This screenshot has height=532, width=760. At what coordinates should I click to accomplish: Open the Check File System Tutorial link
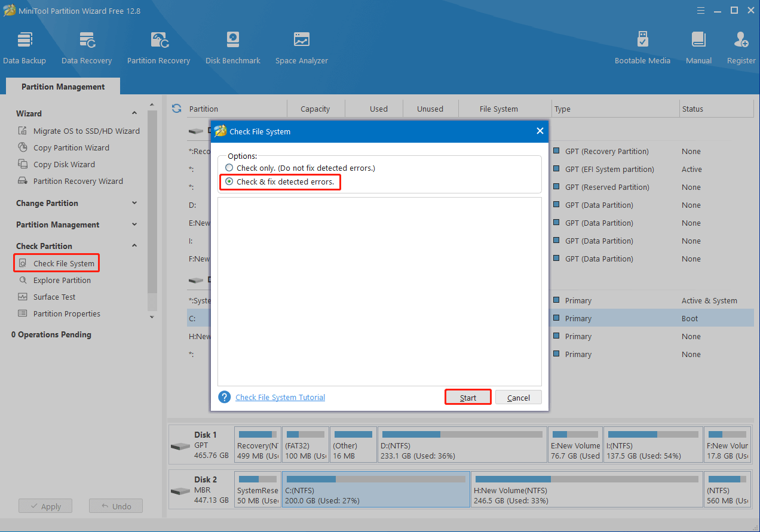tap(280, 396)
